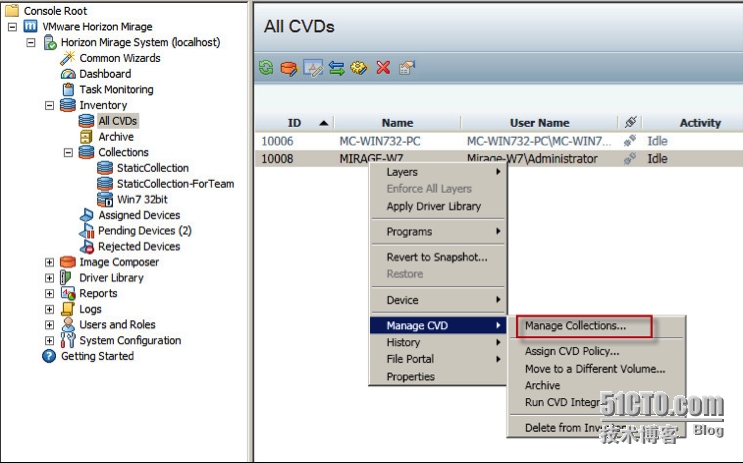This screenshot has height=463, width=743.
Task: Select the All CVDs tree item
Action: pos(118,121)
